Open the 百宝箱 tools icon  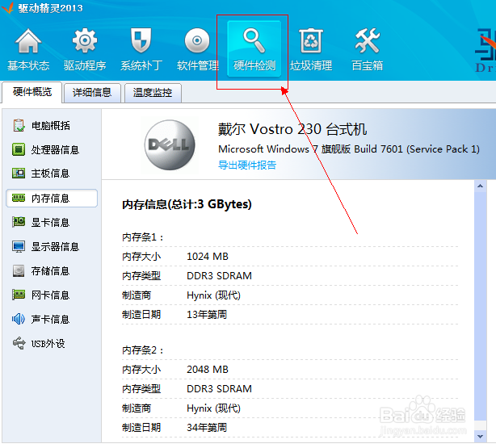click(x=368, y=40)
